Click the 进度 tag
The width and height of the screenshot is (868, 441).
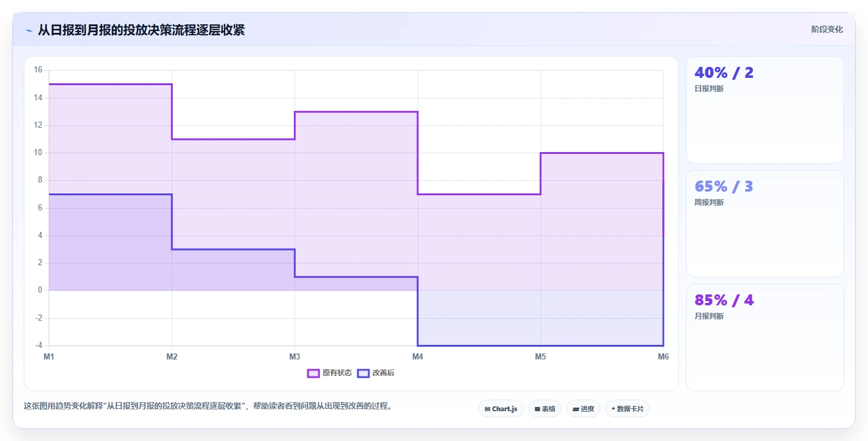click(x=583, y=409)
